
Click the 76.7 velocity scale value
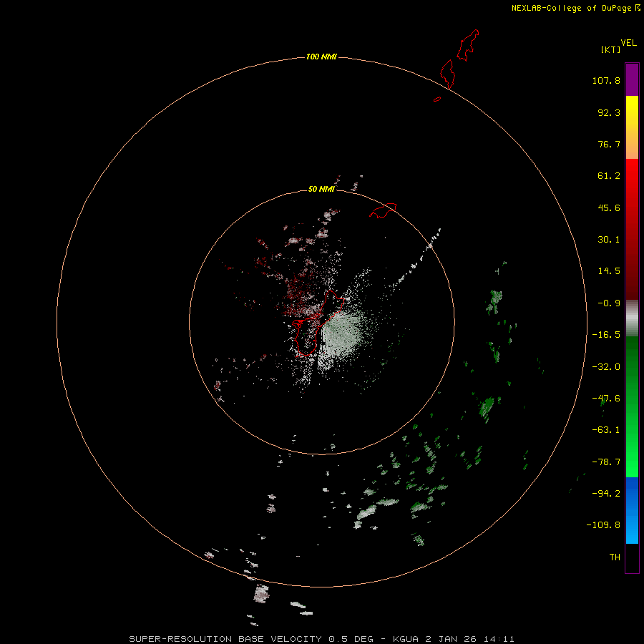(x=609, y=144)
